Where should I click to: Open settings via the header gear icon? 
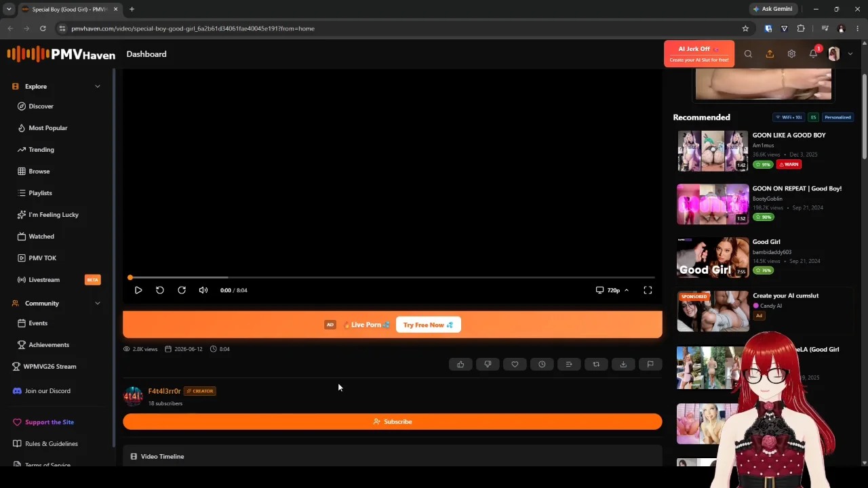click(x=791, y=54)
